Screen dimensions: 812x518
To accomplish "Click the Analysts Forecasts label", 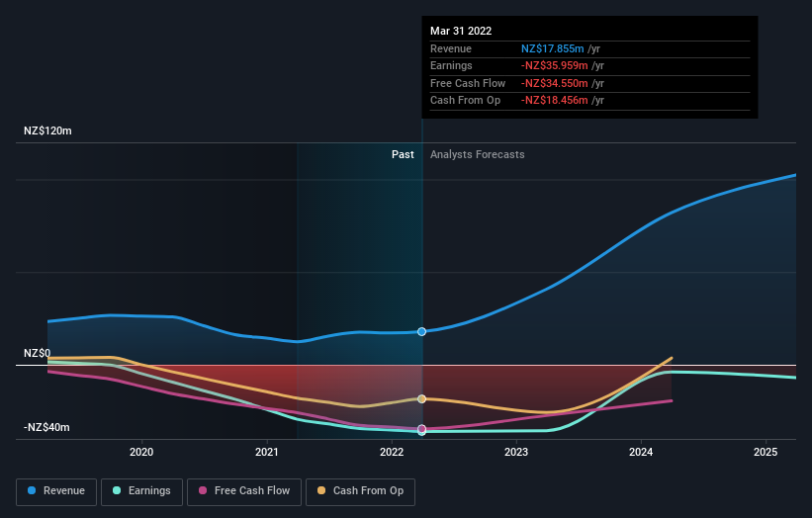I will pos(478,155).
